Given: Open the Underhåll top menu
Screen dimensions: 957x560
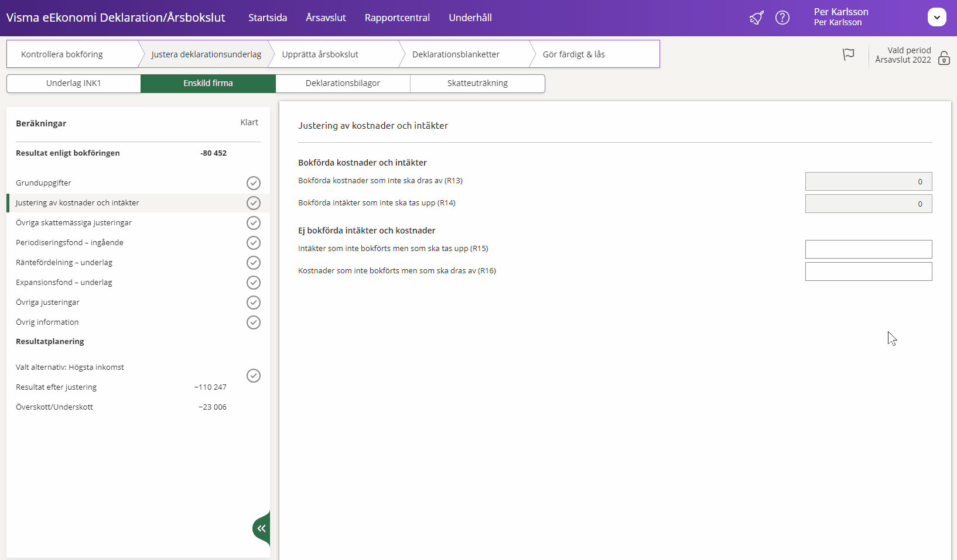Looking at the screenshot, I should pyautogui.click(x=470, y=18).
